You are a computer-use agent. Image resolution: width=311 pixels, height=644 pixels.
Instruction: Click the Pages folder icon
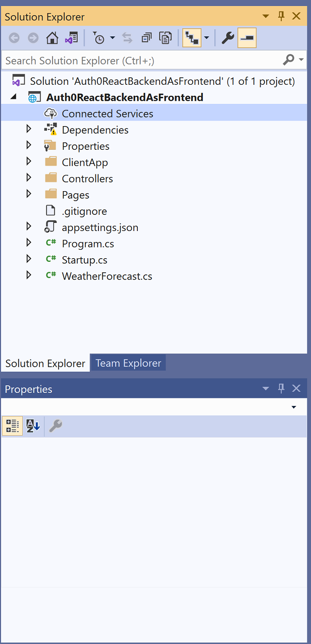click(x=50, y=194)
